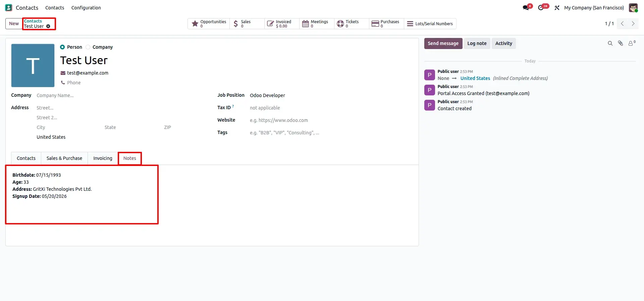644x301 pixels.
Task: Go to the previous record arrow
Action: pyautogui.click(x=622, y=24)
